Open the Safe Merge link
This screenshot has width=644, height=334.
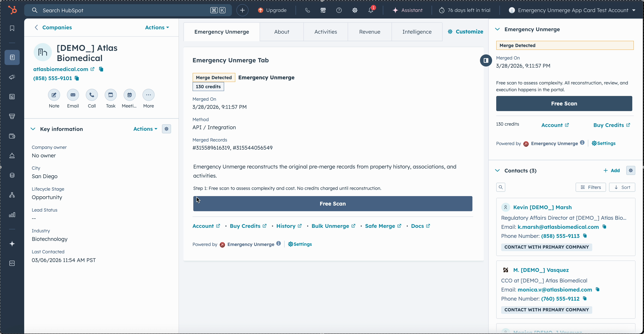tap(383, 226)
